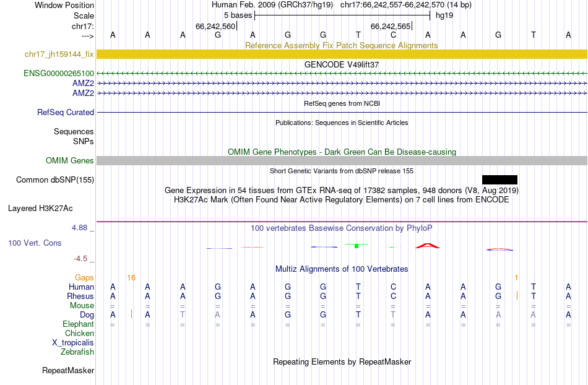Click the H3K27Ac Mark ENCODE title
Screen dimensions: 588x385
(x=342, y=199)
